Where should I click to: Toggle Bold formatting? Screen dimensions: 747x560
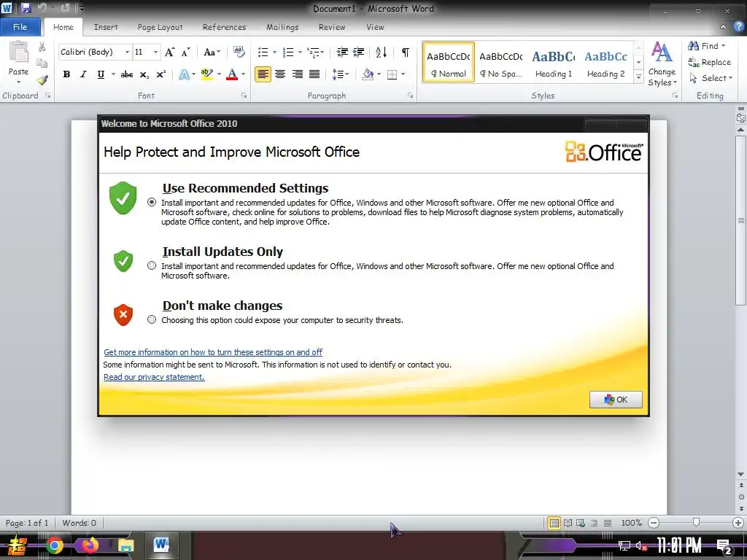click(66, 74)
